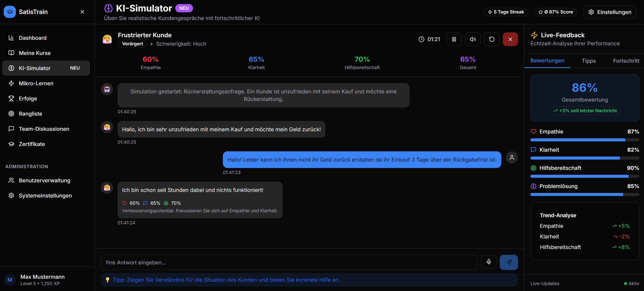644x291 pixels.
Task: Open Systemeinstellungen
Action: click(x=46, y=196)
